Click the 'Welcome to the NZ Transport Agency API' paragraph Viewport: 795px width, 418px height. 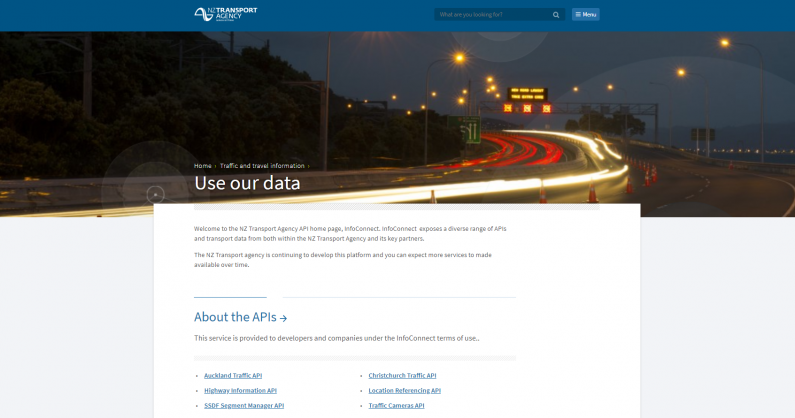tap(350, 234)
